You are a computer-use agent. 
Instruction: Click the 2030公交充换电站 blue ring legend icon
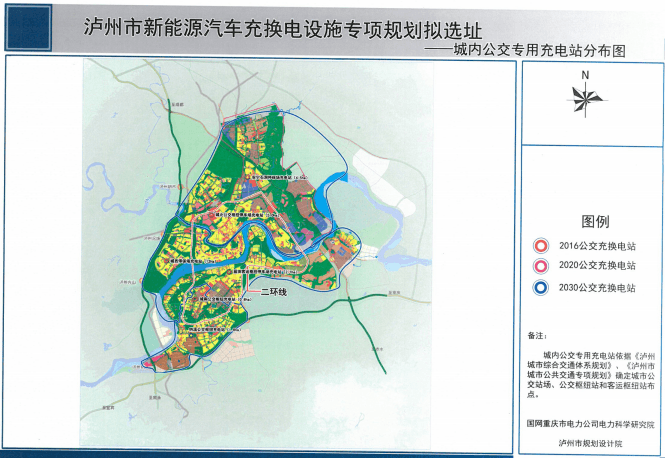[x=541, y=288]
